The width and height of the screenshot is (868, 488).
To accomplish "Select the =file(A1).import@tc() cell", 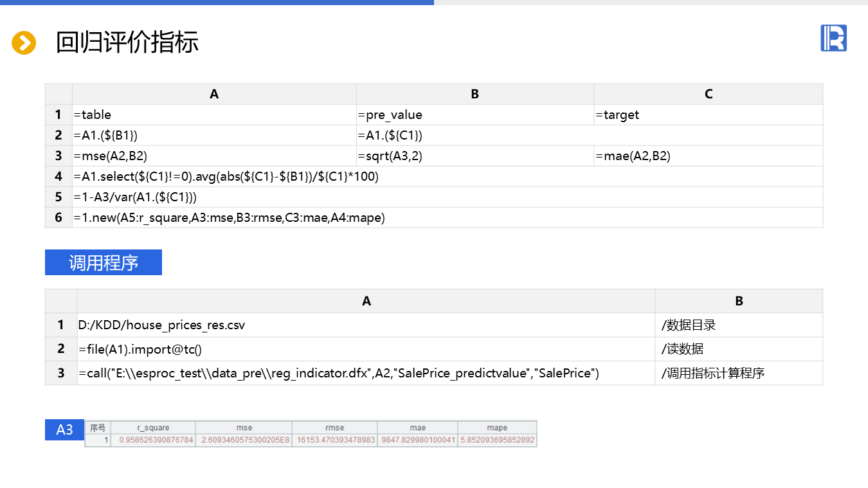I will click(366, 349).
